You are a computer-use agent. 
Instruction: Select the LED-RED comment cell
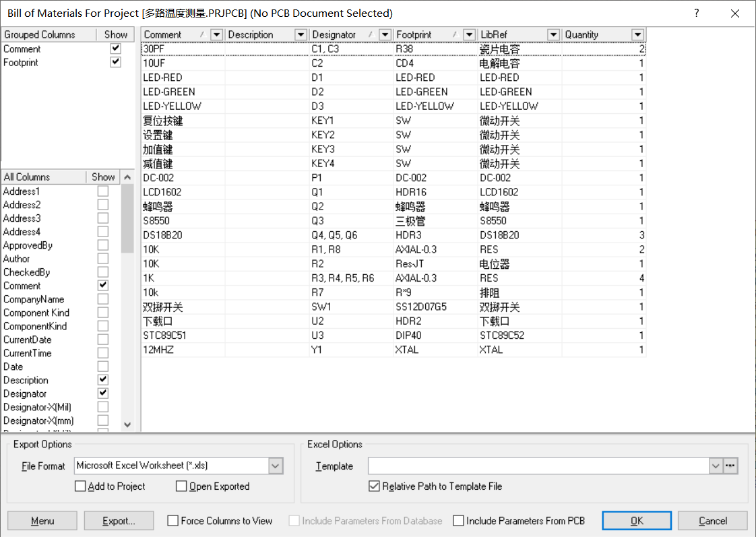(183, 77)
